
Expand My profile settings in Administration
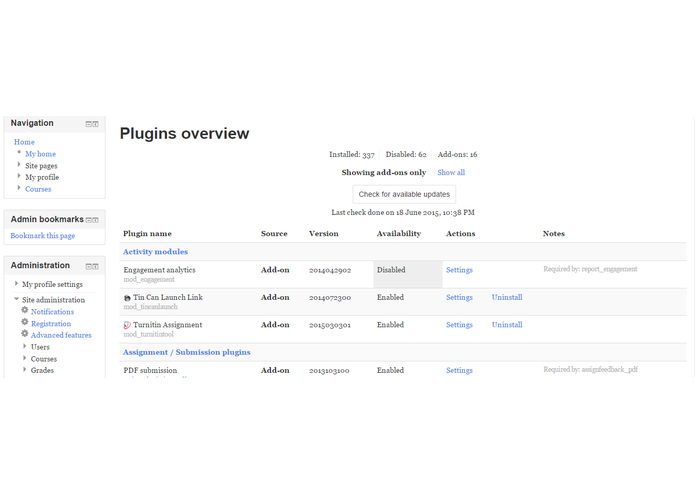[16, 283]
